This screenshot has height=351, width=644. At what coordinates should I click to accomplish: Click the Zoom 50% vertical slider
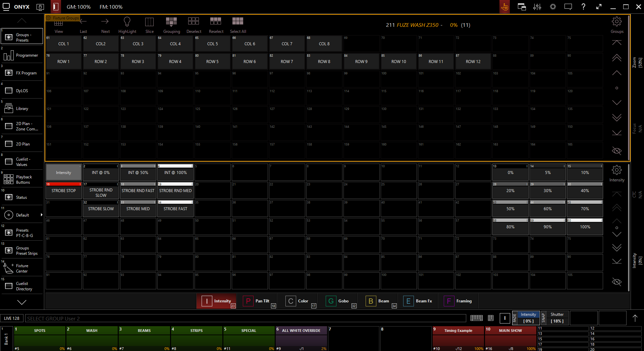[x=637, y=62]
